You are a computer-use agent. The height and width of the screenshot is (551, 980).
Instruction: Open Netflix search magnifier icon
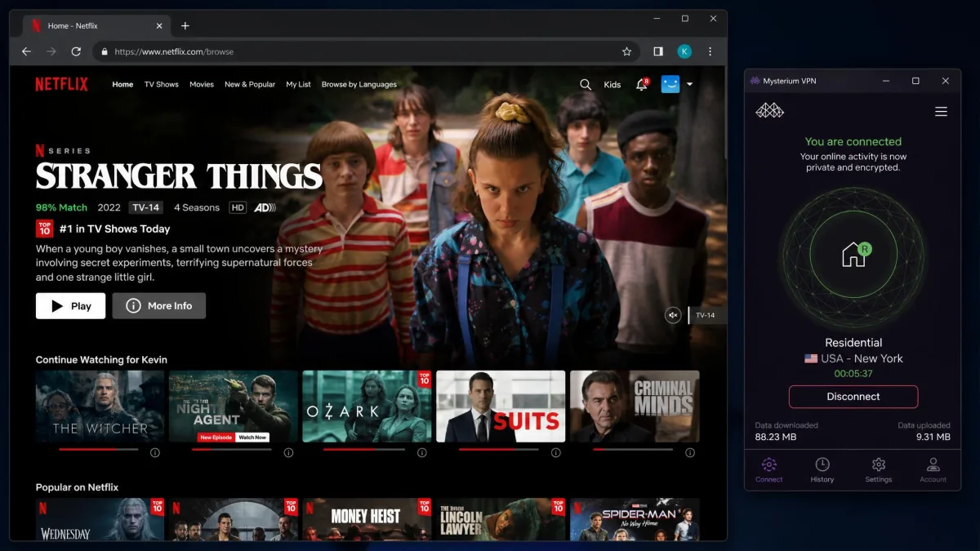click(586, 84)
